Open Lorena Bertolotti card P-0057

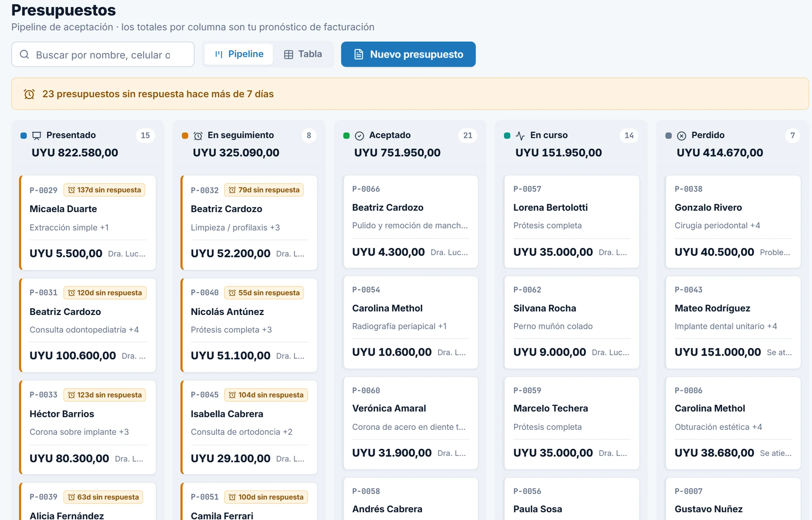[572, 222]
